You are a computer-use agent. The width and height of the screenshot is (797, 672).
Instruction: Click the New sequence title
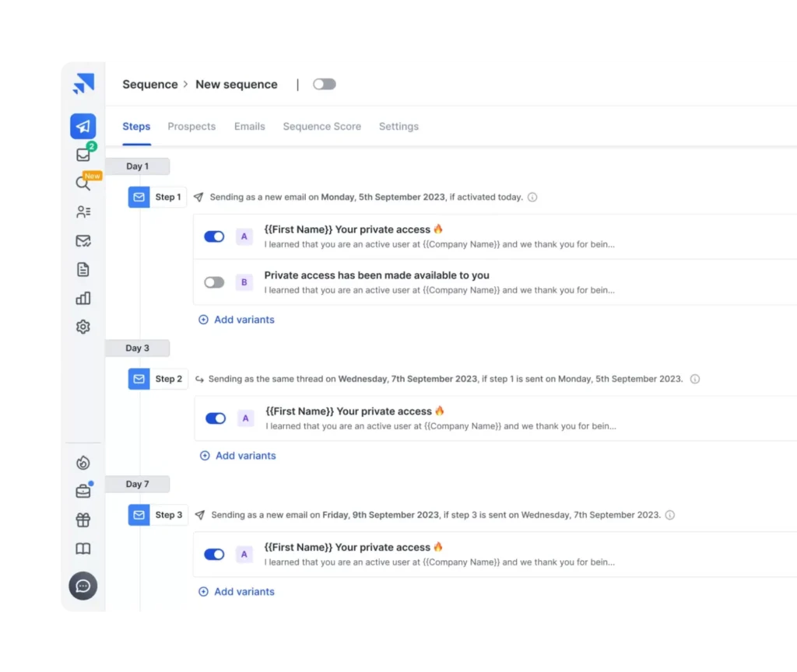(237, 84)
